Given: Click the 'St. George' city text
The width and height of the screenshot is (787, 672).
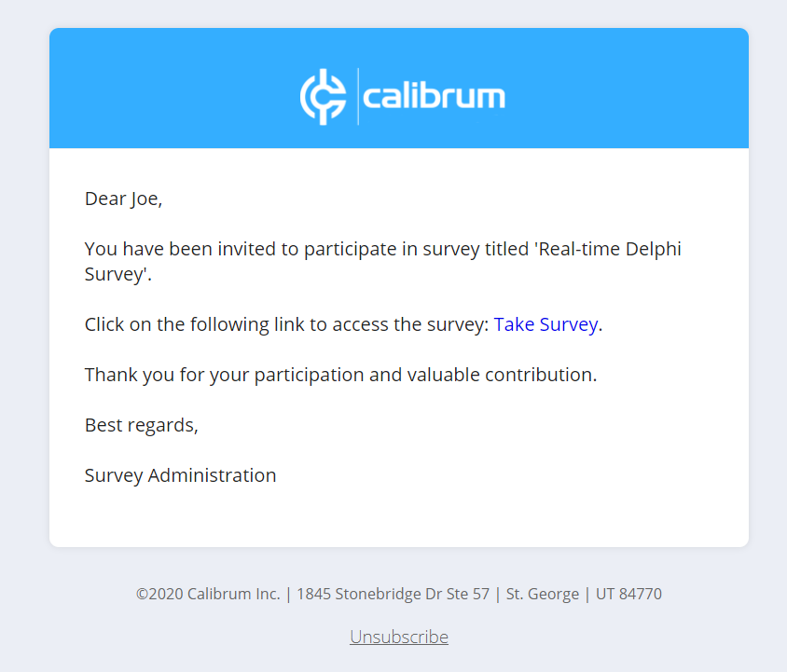Looking at the screenshot, I should 543,594.
